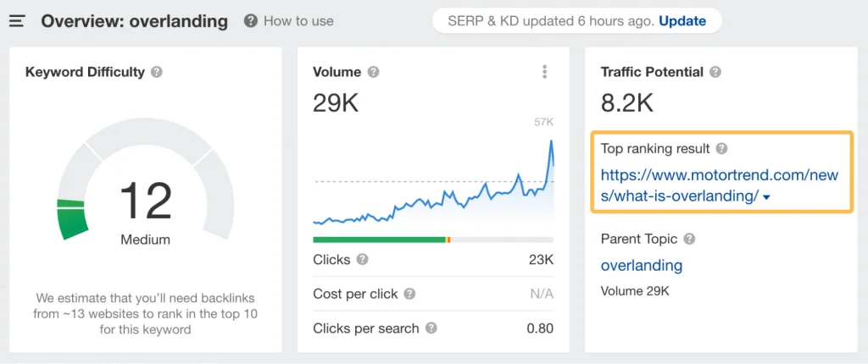Open the How to use guide
Image resolution: width=868 pixels, height=364 pixels.
[289, 21]
